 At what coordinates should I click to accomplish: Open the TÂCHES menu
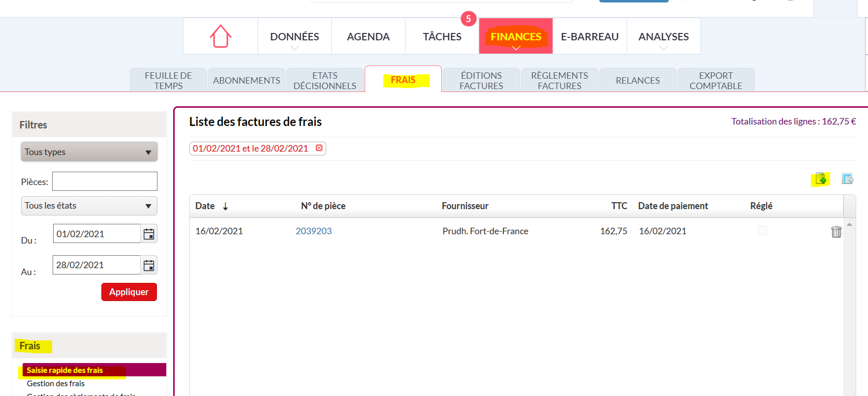pos(442,36)
